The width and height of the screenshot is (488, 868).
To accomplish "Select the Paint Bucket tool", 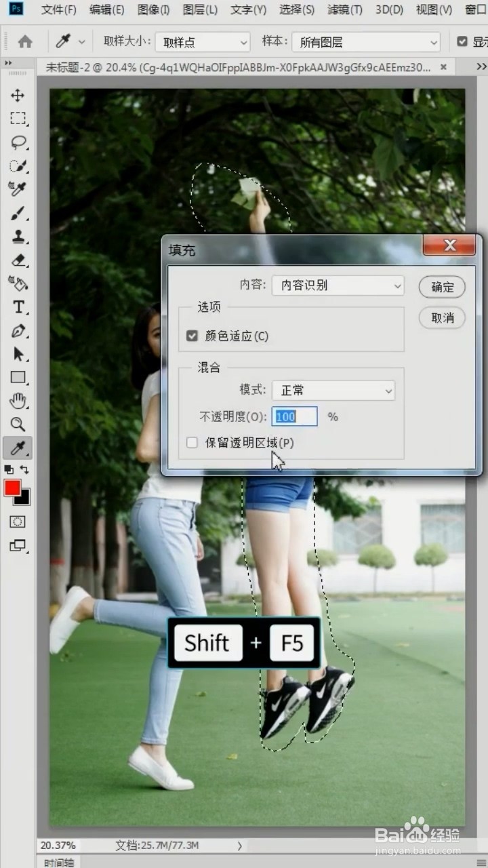I will [x=18, y=283].
